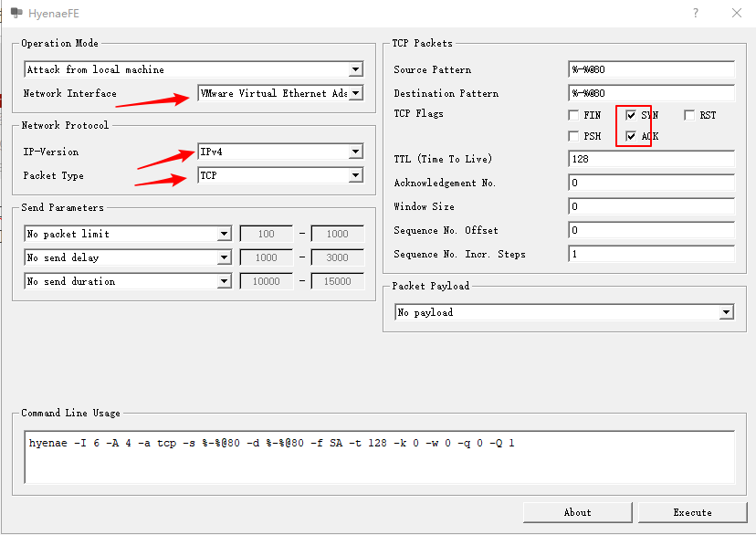Uncheck the SYN TCP flag
This screenshot has width=756, height=535.
click(x=630, y=115)
